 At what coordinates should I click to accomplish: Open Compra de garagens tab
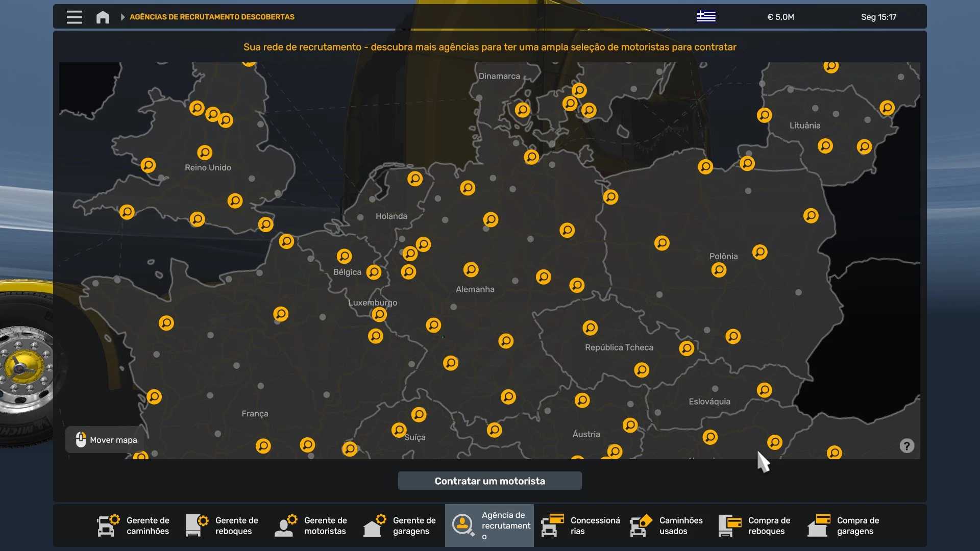click(844, 525)
